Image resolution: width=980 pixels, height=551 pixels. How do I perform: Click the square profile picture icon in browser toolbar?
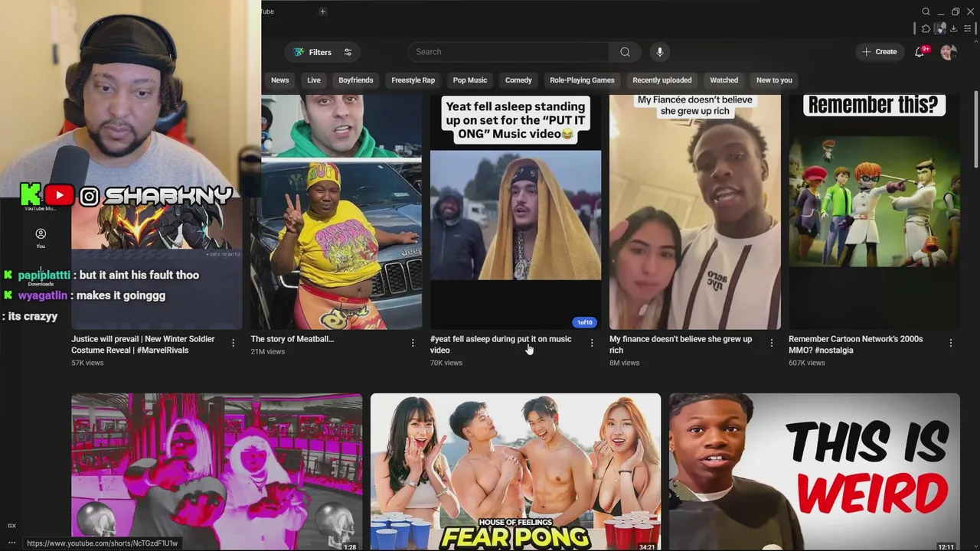coord(940,28)
